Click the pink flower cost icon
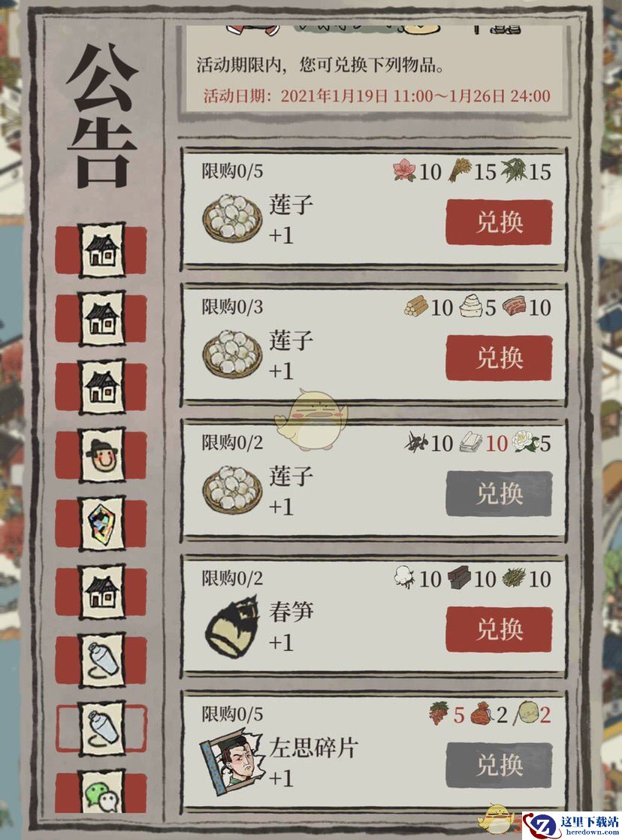This screenshot has height=840, width=622. (404, 169)
